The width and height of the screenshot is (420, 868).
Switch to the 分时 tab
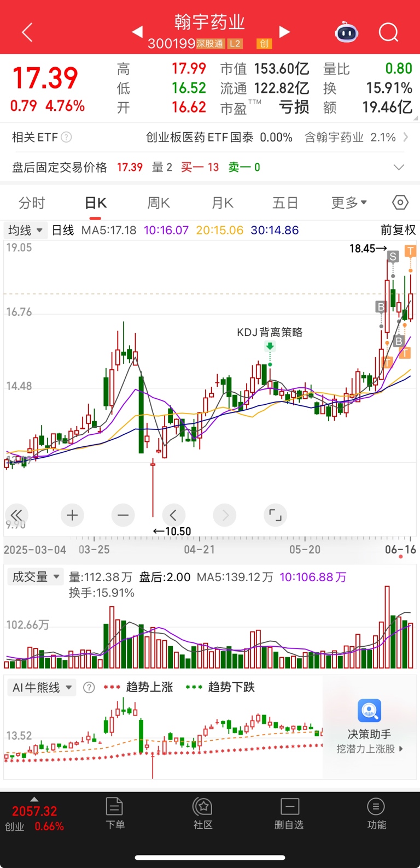click(x=32, y=203)
